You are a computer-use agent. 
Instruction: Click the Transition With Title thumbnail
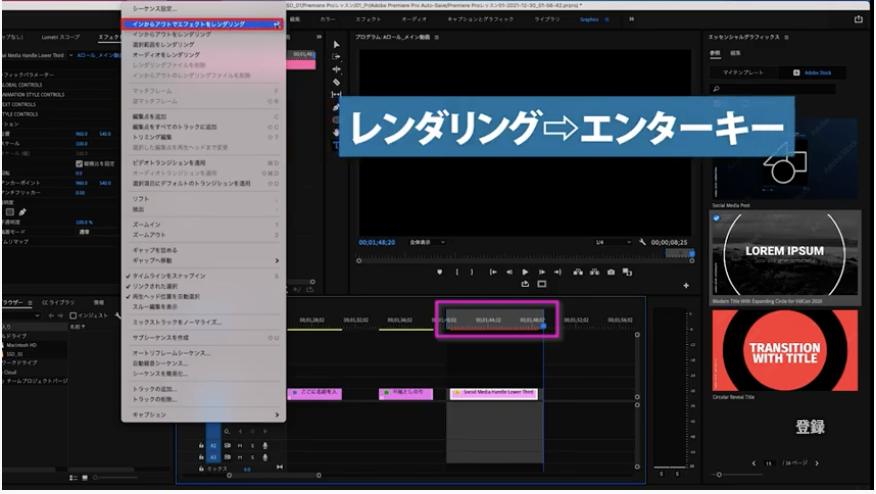[x=785, y=350]
